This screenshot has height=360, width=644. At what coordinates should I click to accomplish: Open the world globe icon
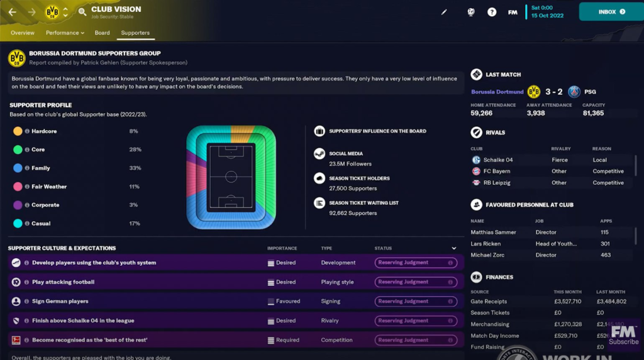point(471,12)
